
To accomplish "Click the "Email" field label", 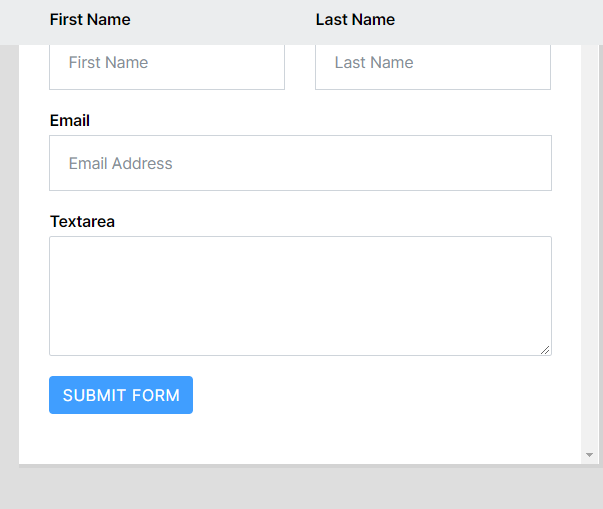I will (x=70, y=121).
